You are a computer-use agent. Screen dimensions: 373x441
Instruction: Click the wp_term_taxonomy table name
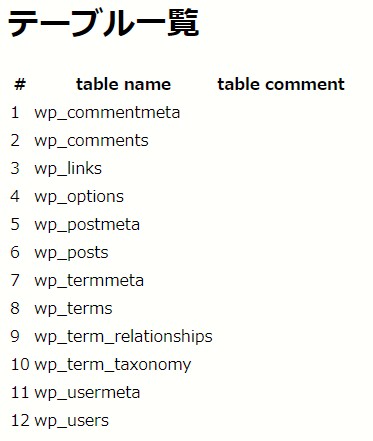pyautogui.click(x=113, y=365)
